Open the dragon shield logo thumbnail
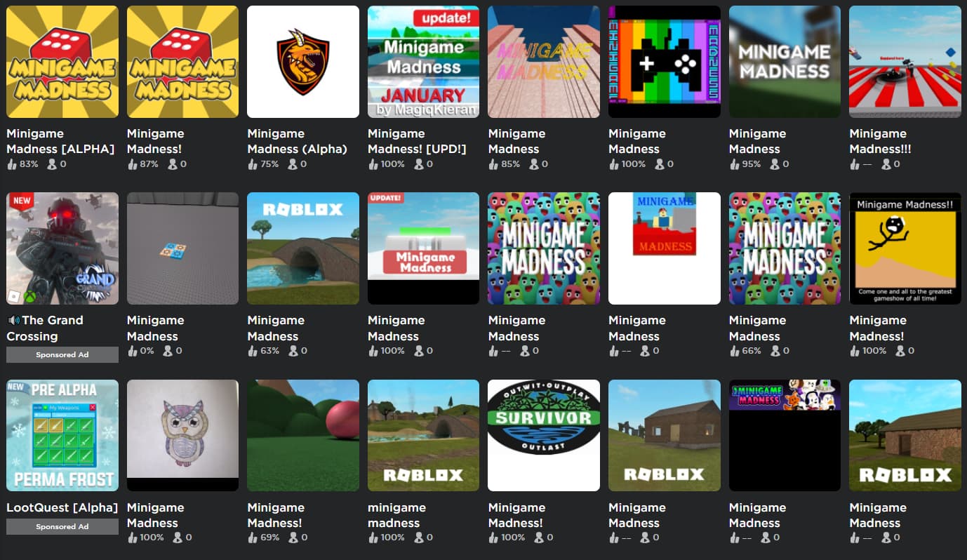The height and width of the screenshot is (560, 967). [x=303, y=62]
